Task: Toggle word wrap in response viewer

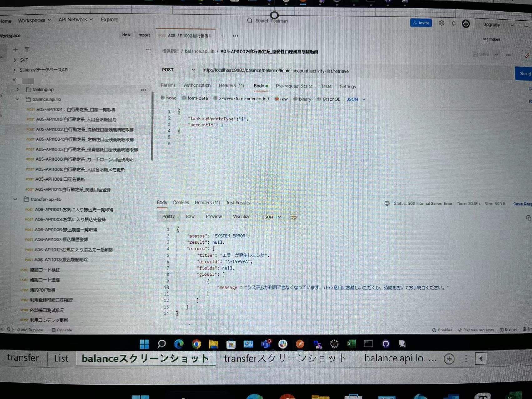Action: pyautogui.click(x=294, y=217)
